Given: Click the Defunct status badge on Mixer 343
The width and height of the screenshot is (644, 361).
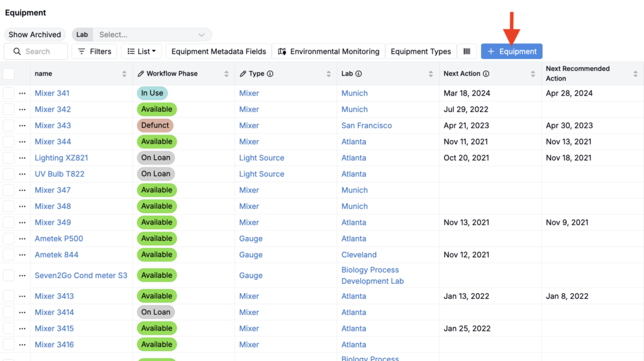Looking at the screenshot, I should click(x=155, y=126).
